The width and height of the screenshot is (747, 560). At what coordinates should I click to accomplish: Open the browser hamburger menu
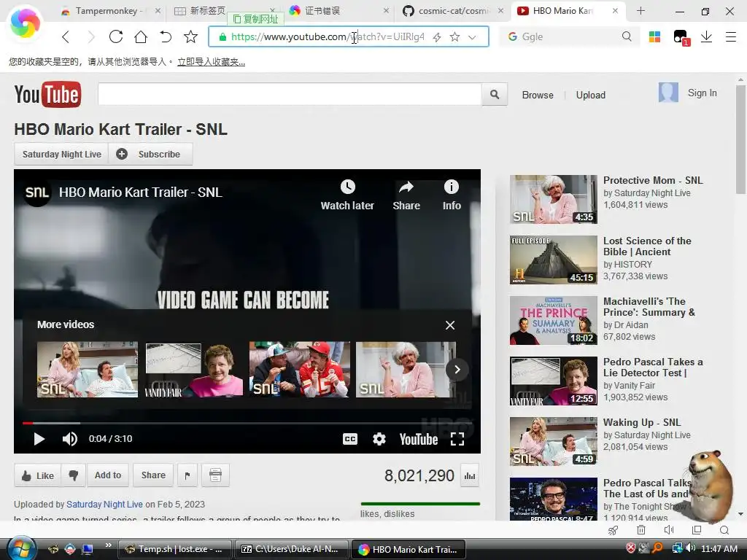[731, 36]
